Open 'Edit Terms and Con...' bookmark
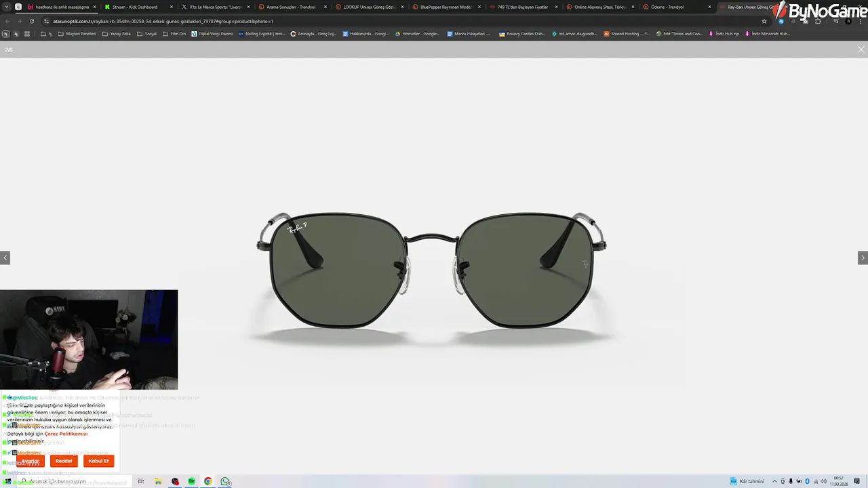This screenshot has height=488, width=868. pos(679,34)
